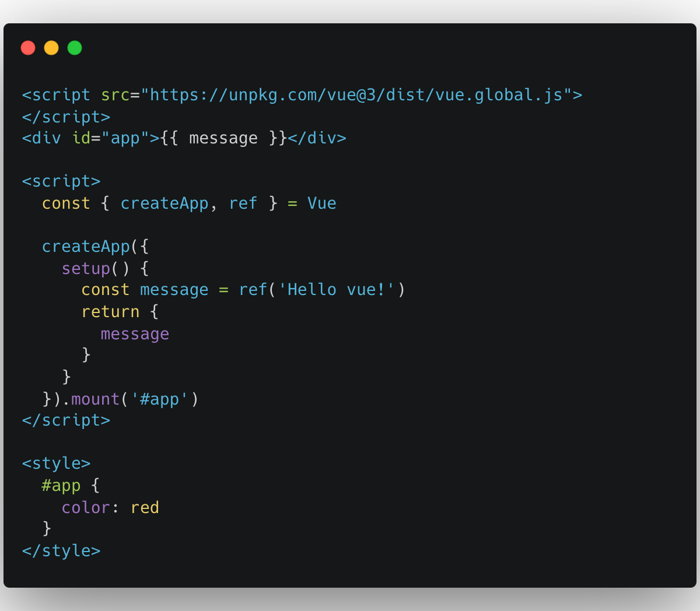Click the setup() method name
This screenshot has width=700, height=611.
tap(86, 269)
